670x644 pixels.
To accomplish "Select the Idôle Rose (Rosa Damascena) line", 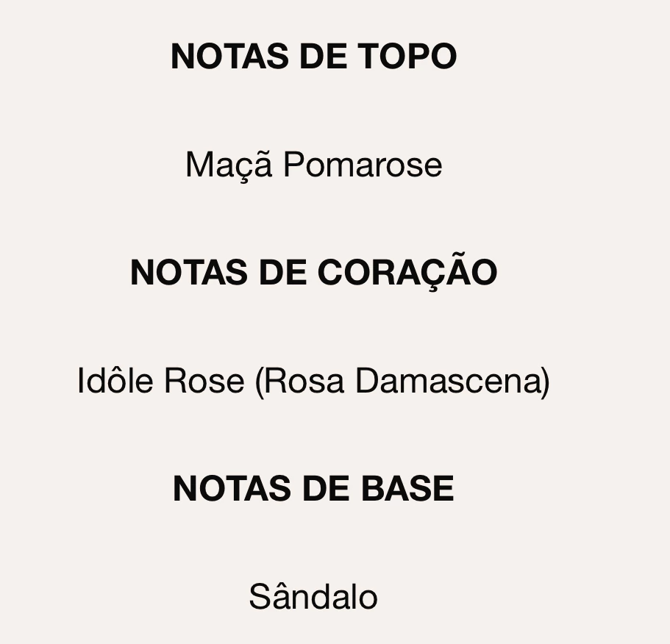I will (314, 382).
